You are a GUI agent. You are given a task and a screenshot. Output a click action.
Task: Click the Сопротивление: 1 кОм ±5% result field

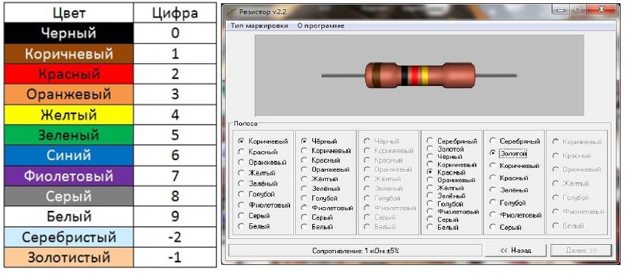(x=355, y=251)
